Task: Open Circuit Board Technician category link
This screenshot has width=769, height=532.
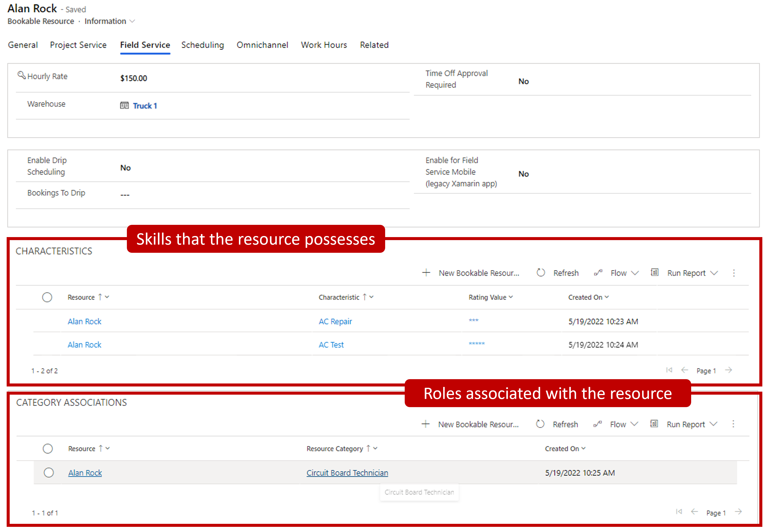Action: click(347, 473)
